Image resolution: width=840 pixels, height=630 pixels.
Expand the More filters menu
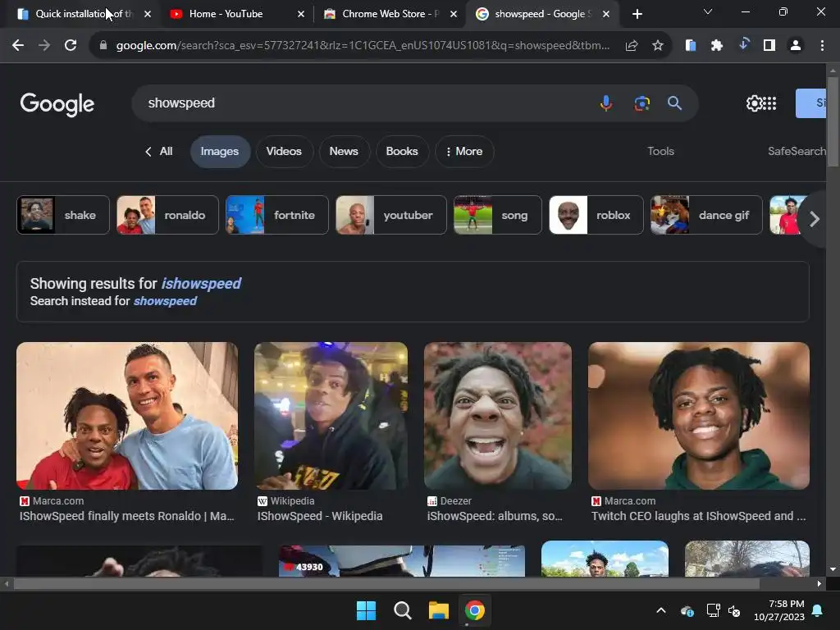click(x=464, y=152)
